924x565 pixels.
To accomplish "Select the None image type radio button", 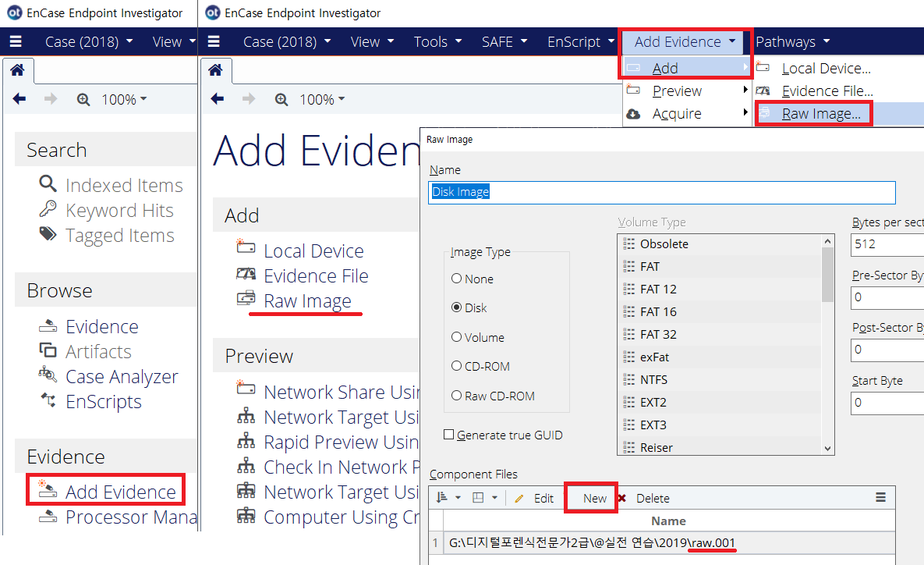I will pos(456,279).
